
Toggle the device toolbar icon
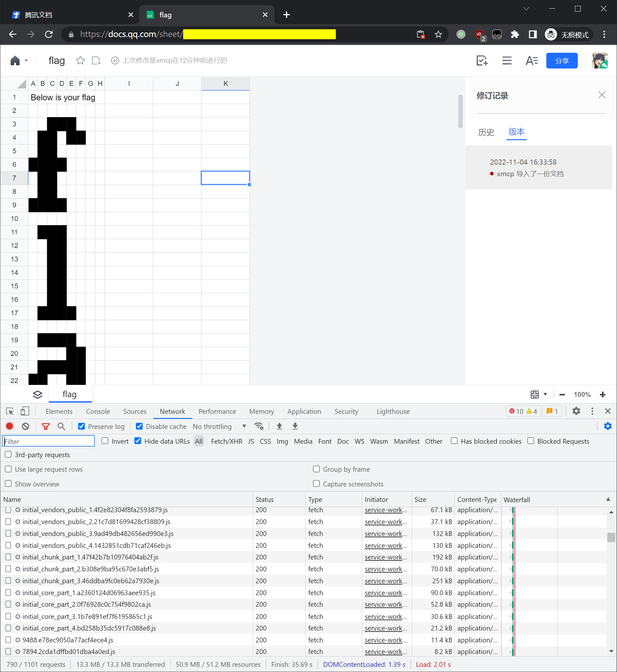(x=25, y=411)
